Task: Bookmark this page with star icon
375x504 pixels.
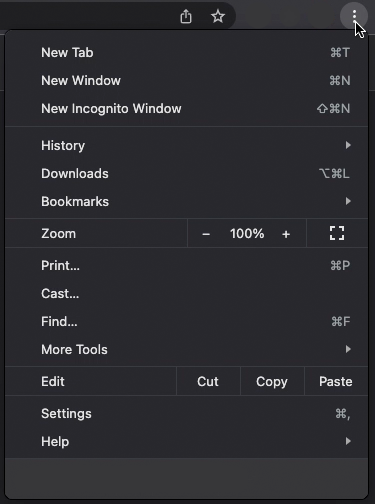Action: click(x=218, y=16)
